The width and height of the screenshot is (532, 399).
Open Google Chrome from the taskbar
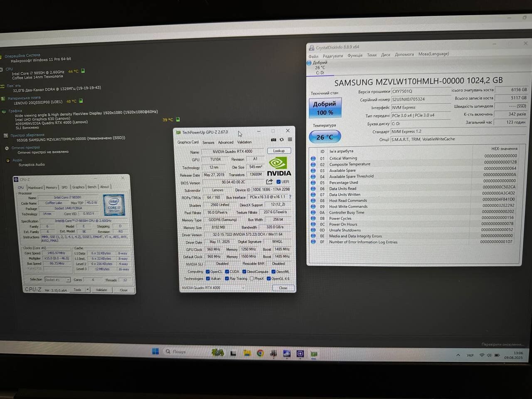point(260,353)
